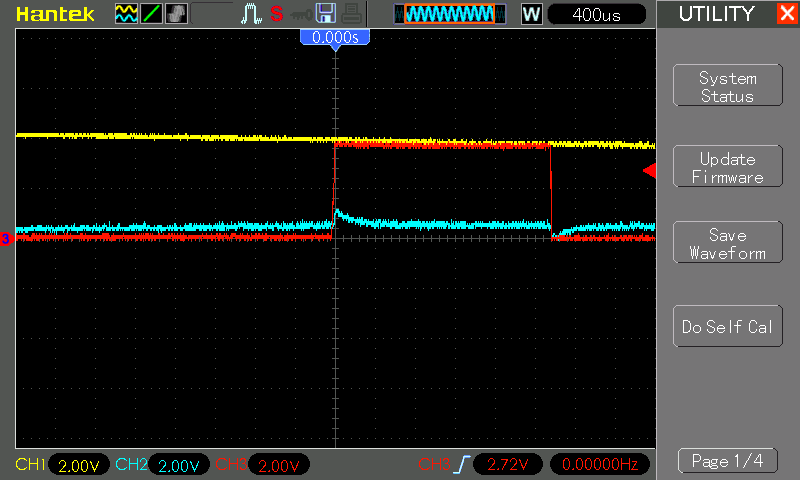Image resolution: width=800 pixels, height=480 pixels.
Task: Open the 400us timebase setting
Action: click(596, 15)
